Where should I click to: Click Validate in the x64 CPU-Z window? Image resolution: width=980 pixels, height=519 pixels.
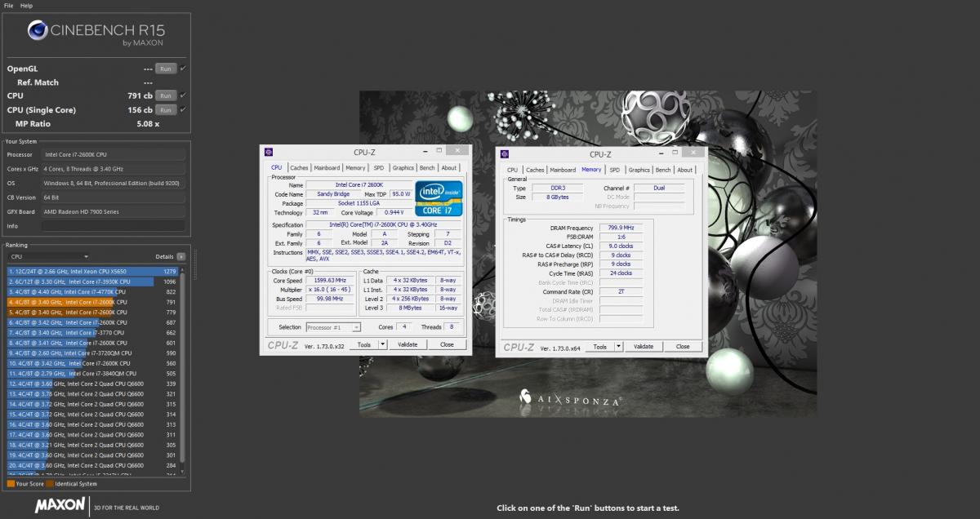click(x=644, y=347)
